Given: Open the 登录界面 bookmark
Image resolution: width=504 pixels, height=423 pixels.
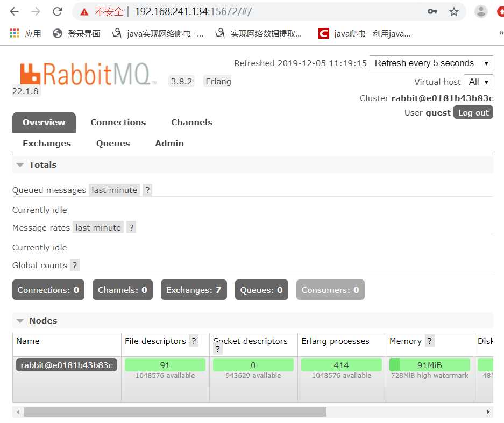Looking at the screenshot, I should (76, 33).
